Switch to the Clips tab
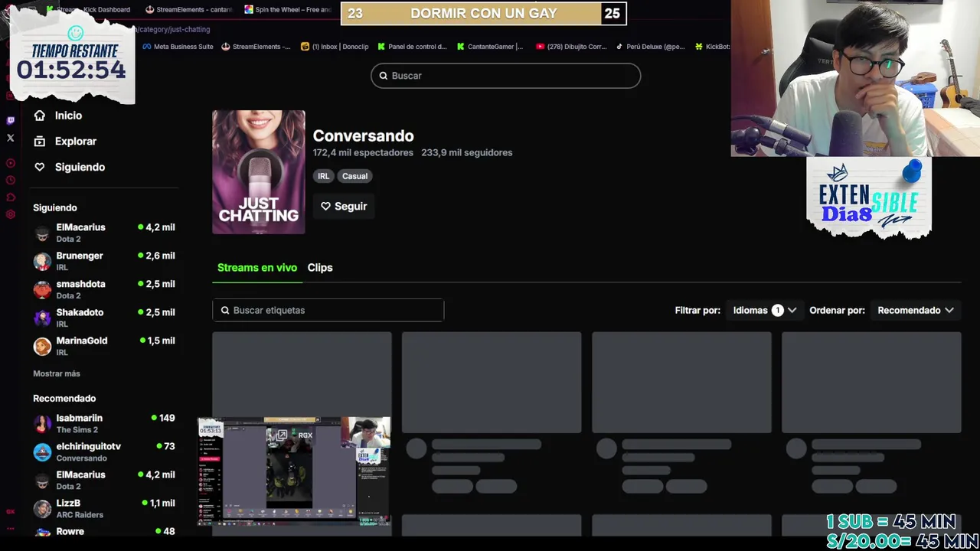Image resolution: width=980 pixels, height=551 pixels. [x=320, y=268]
